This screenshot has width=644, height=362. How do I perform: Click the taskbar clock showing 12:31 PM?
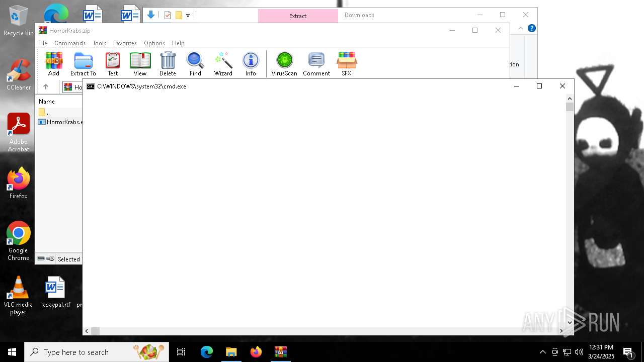(x=602, y=352)
